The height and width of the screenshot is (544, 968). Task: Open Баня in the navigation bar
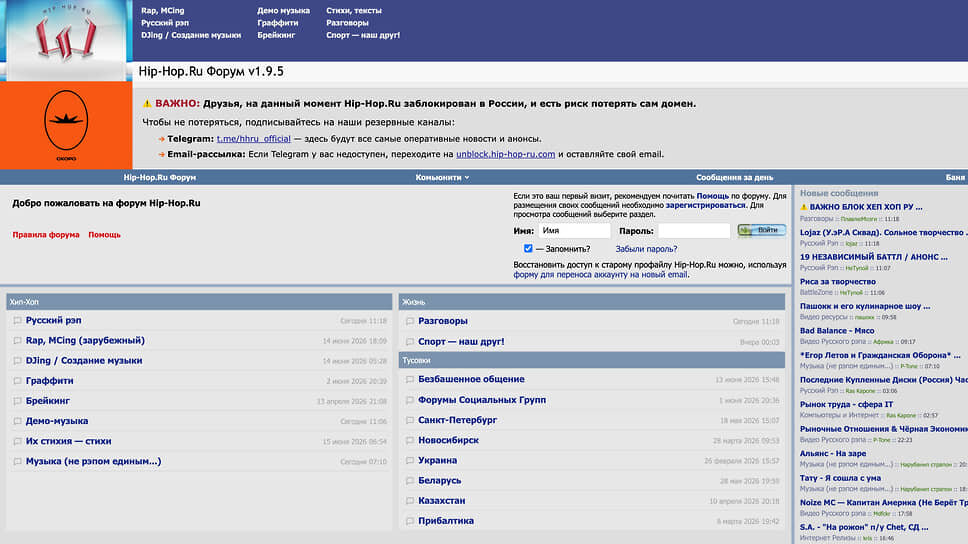pos(955,177)
